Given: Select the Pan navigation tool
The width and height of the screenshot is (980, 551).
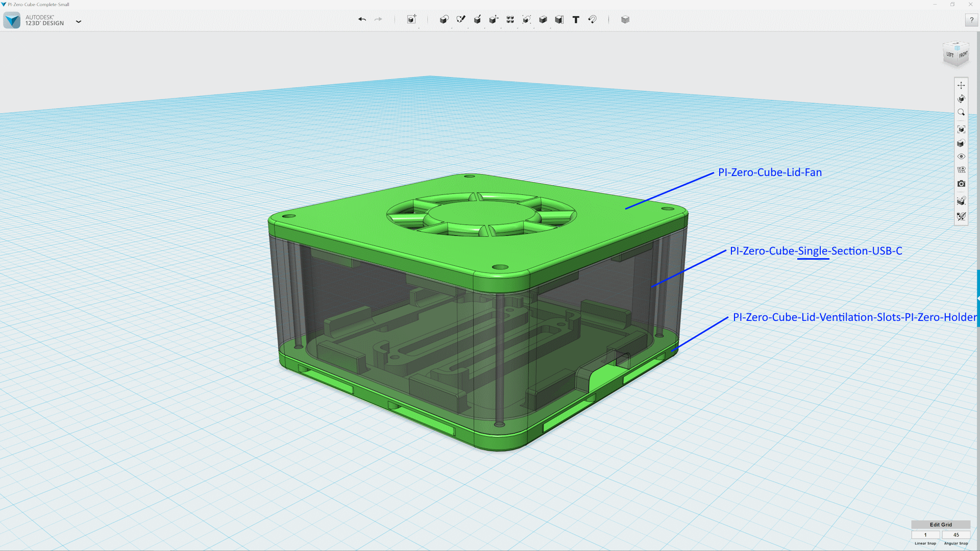Looking at the screenshot, I should (961, 85).
